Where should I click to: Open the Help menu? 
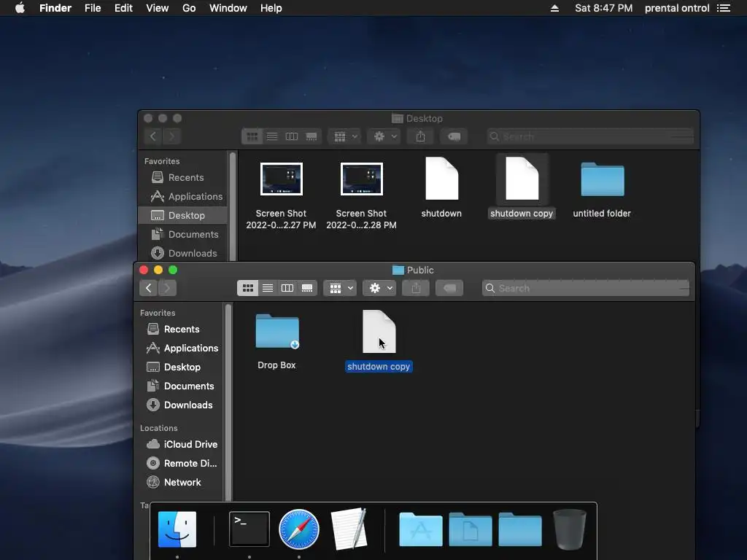coord(271,8)
